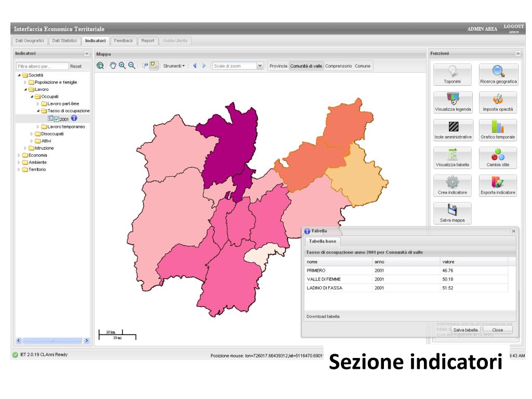Open Cambia stile function

point(498,157)
